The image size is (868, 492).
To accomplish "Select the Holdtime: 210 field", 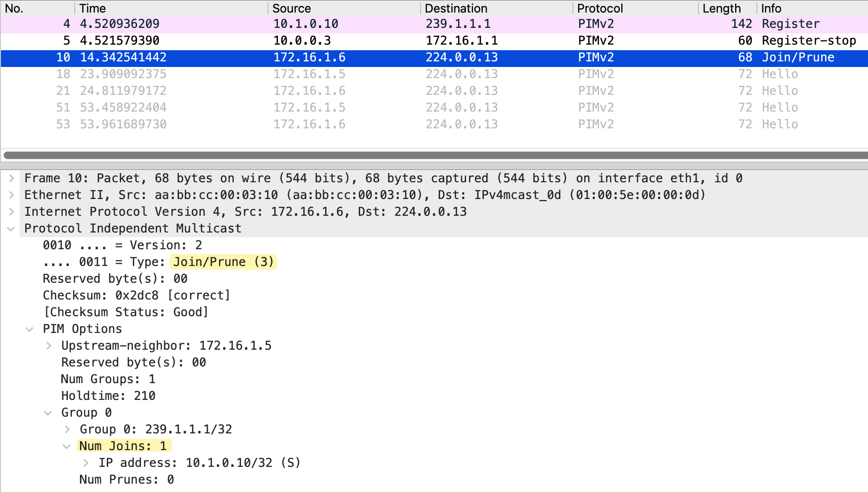I will click(108, 396).
